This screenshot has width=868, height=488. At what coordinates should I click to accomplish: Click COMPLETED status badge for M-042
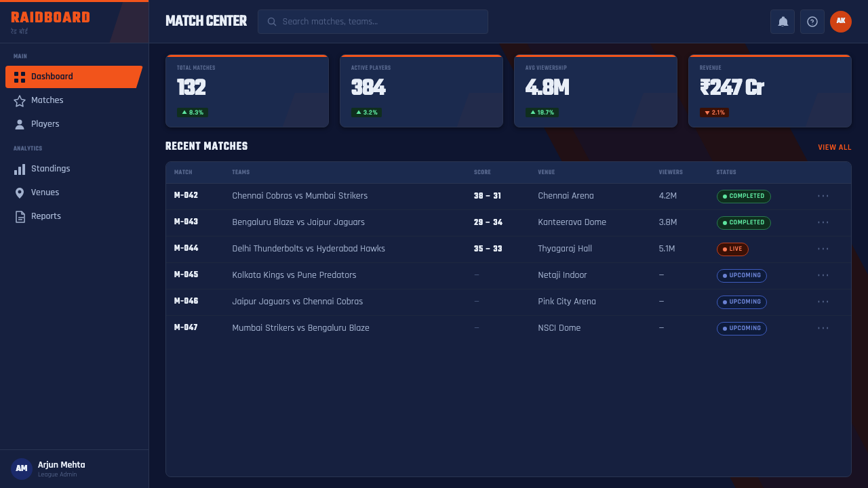click(x=743, y=197)
